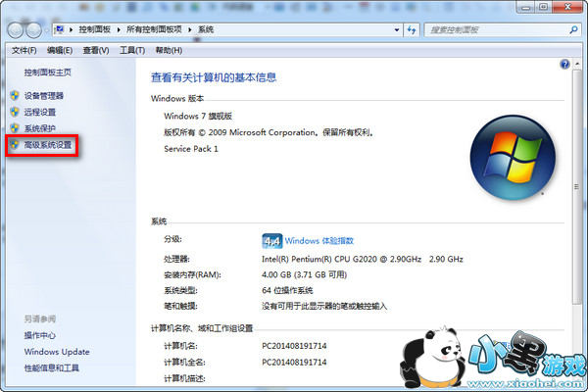Click the 计算机名称、域和工作组设置 section header
This screenshot has width=588, height=392.
[x=202, y=328]
